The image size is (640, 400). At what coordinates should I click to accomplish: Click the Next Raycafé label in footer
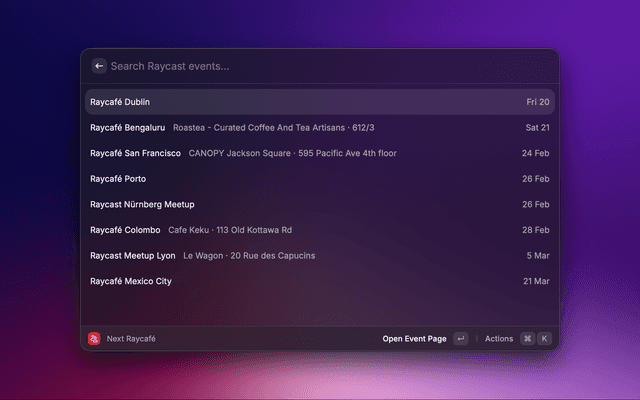coord(131,339)
